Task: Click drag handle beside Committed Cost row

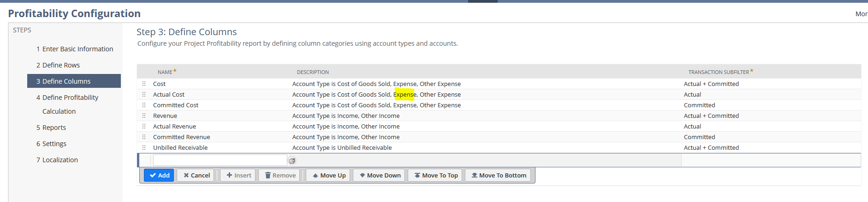Action: pos(144,105)
